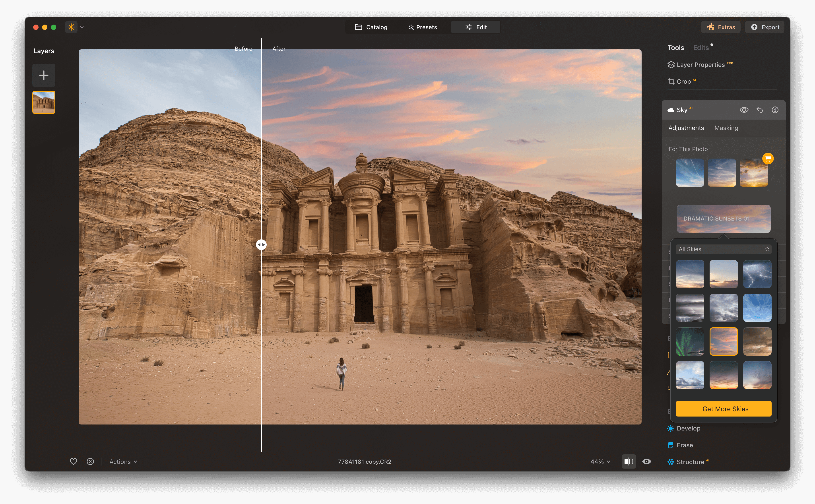
Task: Click the Sky tool info icon
Action: 775,110
